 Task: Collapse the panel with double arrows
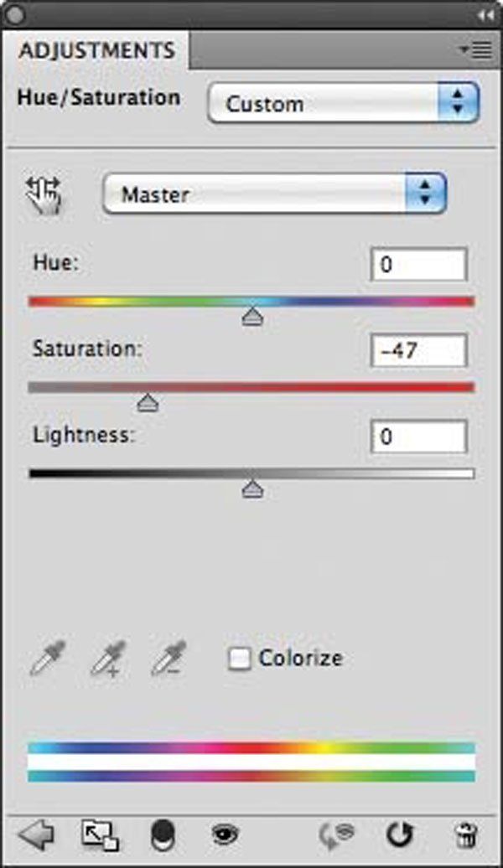coord(484,14)
